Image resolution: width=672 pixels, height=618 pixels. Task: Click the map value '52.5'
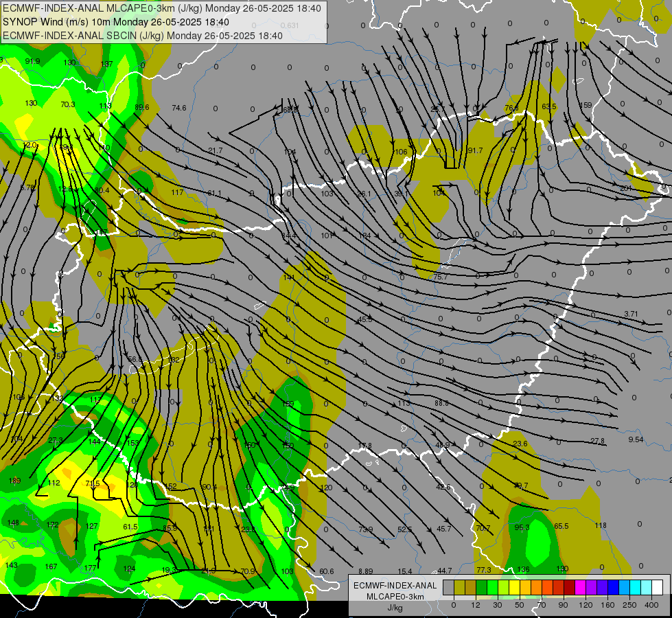(404, 529)
